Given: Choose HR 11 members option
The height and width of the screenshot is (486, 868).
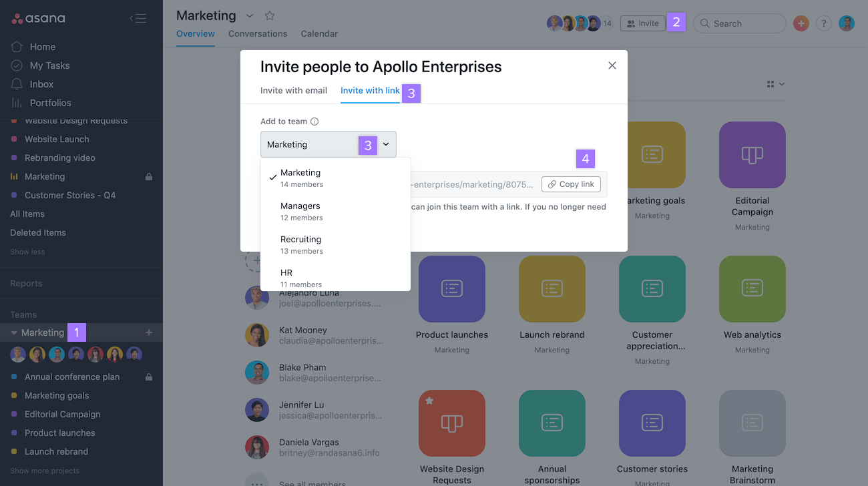Looking at the screenshot, I should (x=335, y=278).
